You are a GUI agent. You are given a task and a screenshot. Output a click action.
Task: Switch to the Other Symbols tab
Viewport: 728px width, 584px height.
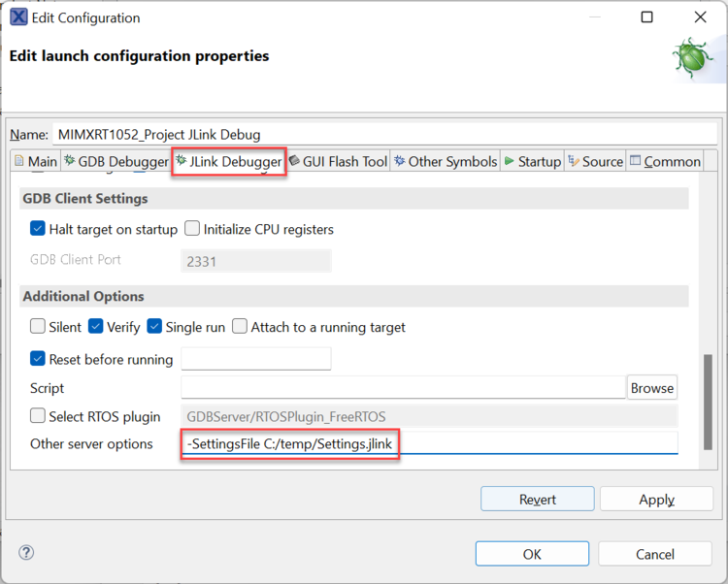coord(446,162)
